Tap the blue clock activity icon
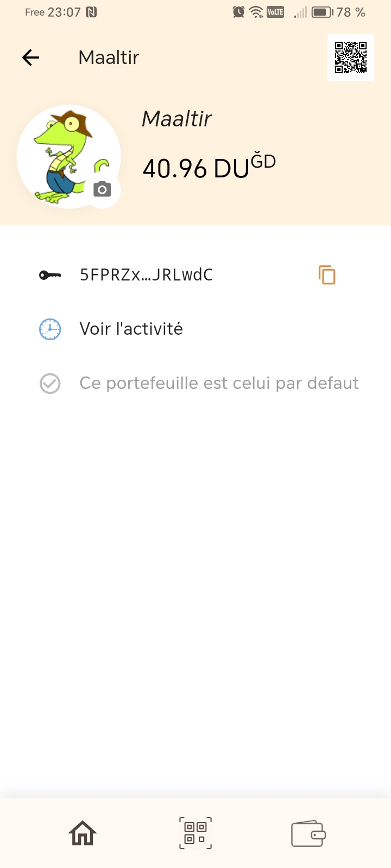This screenshot has width=391, height=868. tap(50, 329)
